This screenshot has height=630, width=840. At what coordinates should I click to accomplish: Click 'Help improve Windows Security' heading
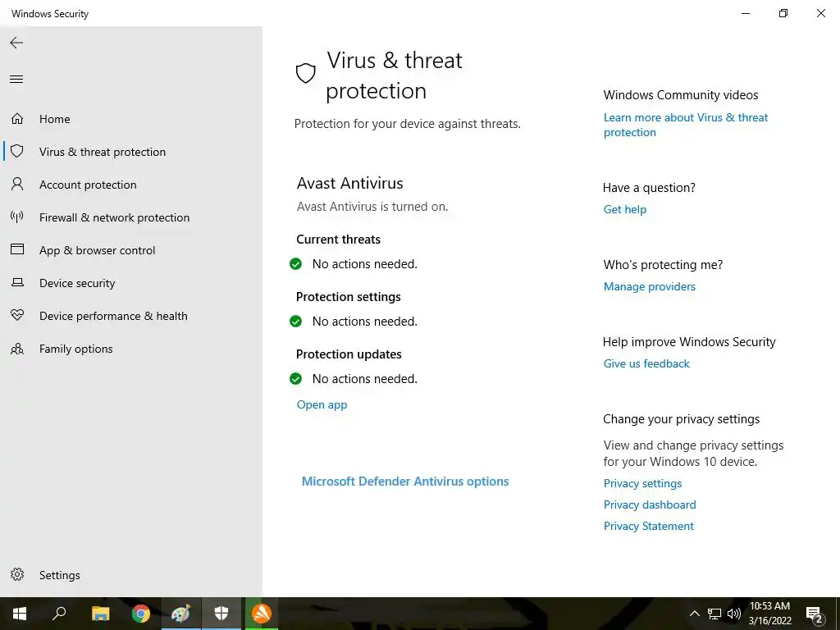[x=689, y=342]
